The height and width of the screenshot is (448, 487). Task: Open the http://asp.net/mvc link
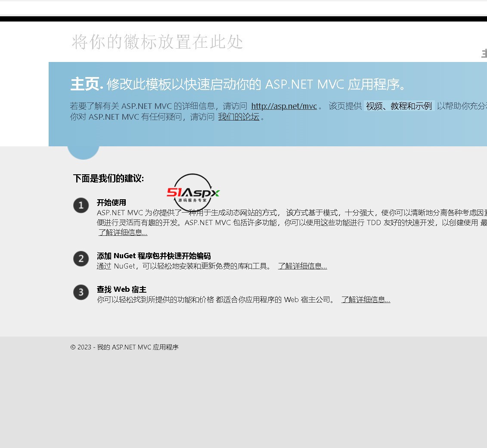tap(284, 106)
